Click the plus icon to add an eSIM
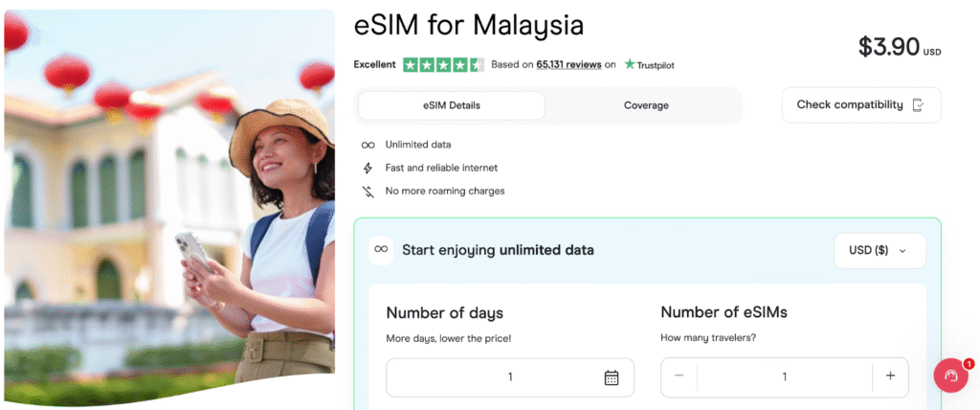The image size is (980, 410). [890, 376]
